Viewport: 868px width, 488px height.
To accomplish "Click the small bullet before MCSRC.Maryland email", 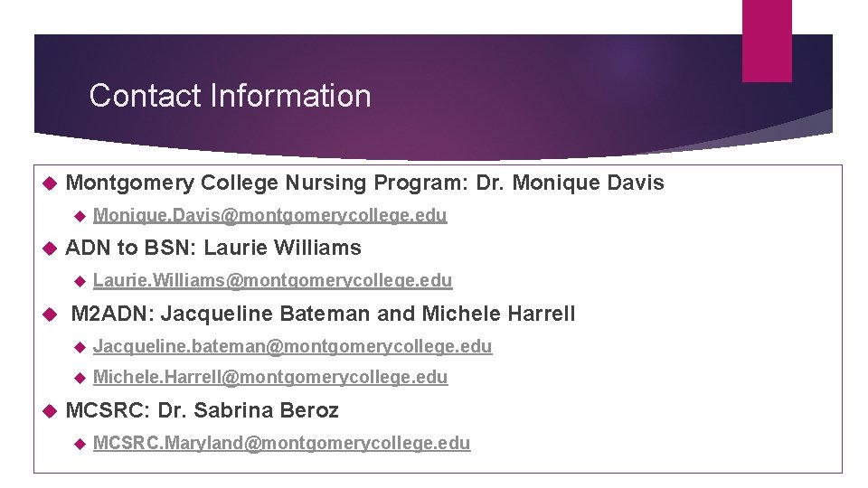I will click(80, 444).
